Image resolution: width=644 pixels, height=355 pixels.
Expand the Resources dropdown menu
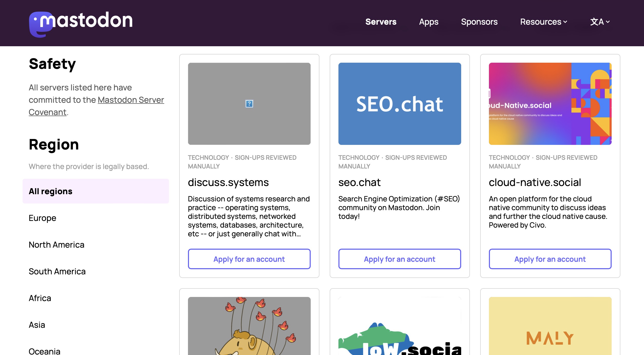click(543, 22)
